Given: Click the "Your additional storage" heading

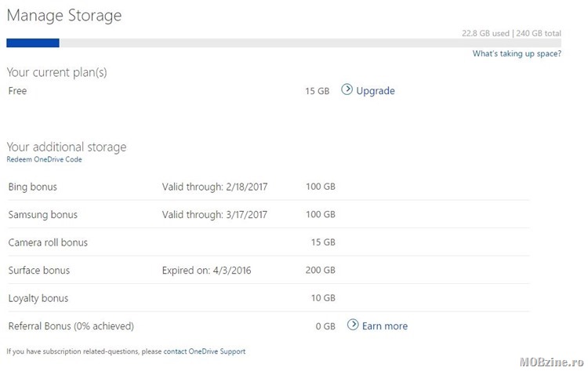Looking at the screenshot, I should click(66, 147).
